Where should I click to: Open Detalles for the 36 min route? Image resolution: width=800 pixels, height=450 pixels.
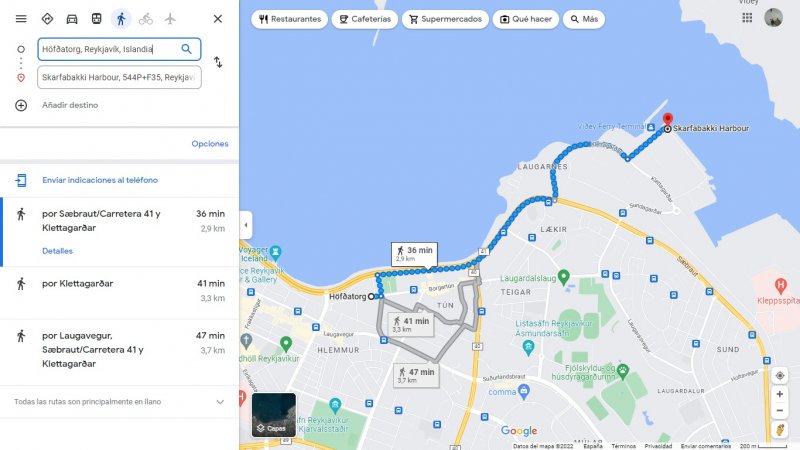(57, 251)
